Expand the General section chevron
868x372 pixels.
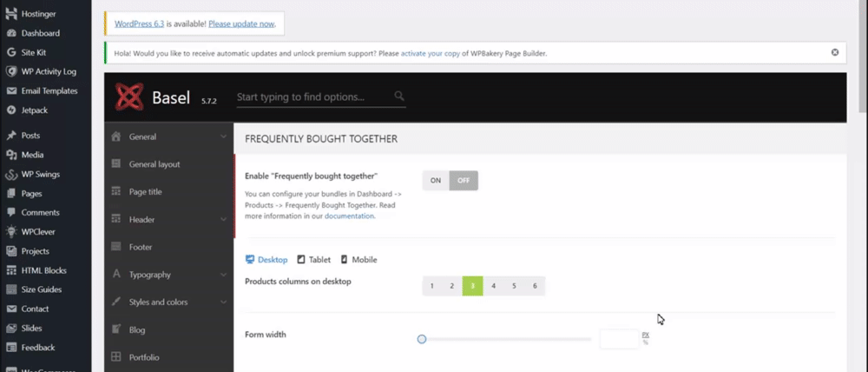(223, 136)
